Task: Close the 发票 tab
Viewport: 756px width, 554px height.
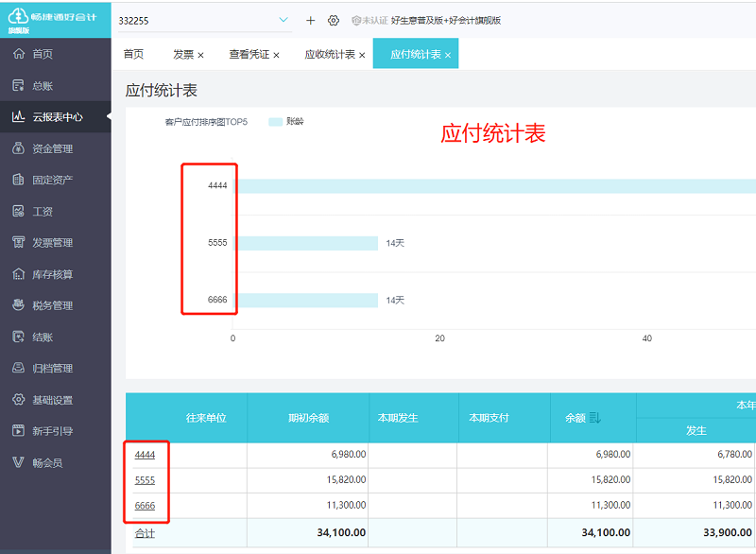Action: point(200,55)
